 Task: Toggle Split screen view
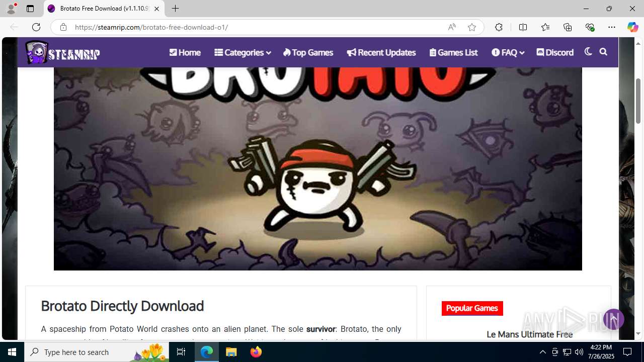click(x=523, y=27)
